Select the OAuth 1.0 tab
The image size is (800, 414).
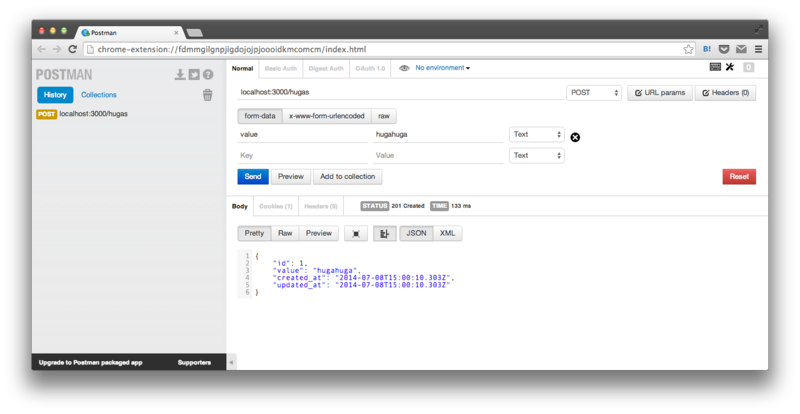tap(370, 68)
